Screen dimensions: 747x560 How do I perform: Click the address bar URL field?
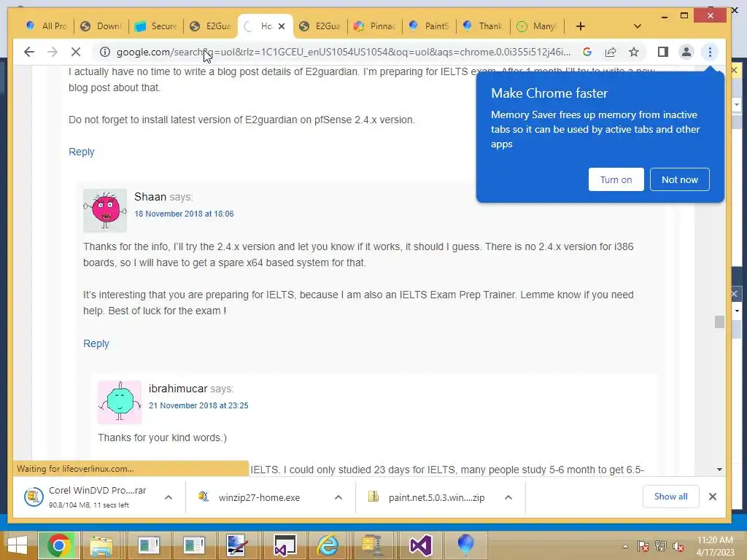tap(343, 52)
